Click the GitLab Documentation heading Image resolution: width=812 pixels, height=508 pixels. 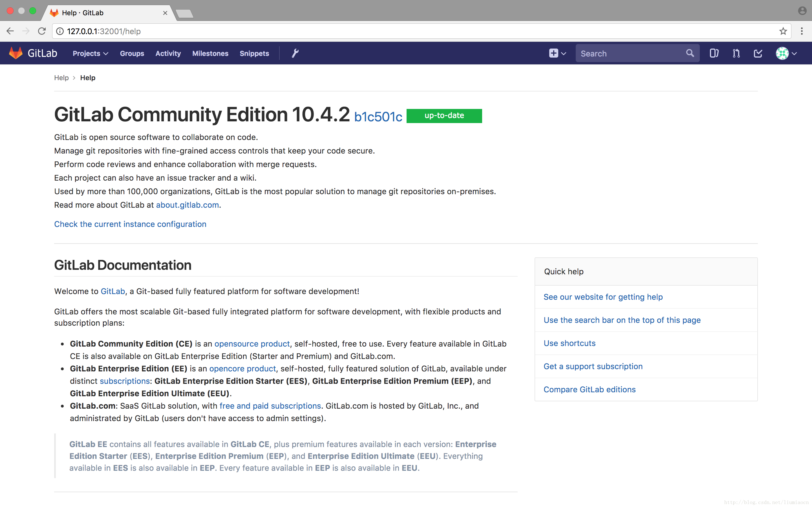click(123, 265)
